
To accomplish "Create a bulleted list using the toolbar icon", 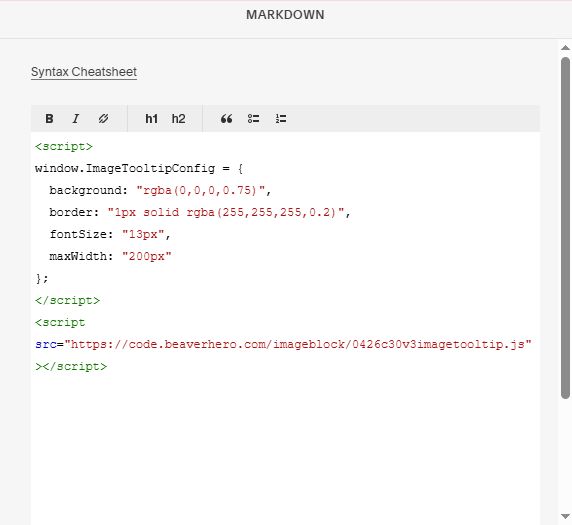I will [x=254, y=119].
